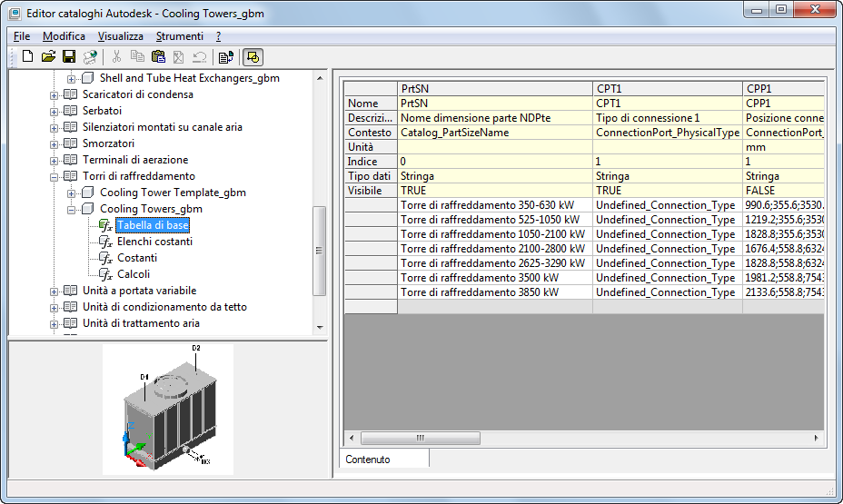Click the Serbatoi book icon
843x504 pixels.
click(71, 111)
